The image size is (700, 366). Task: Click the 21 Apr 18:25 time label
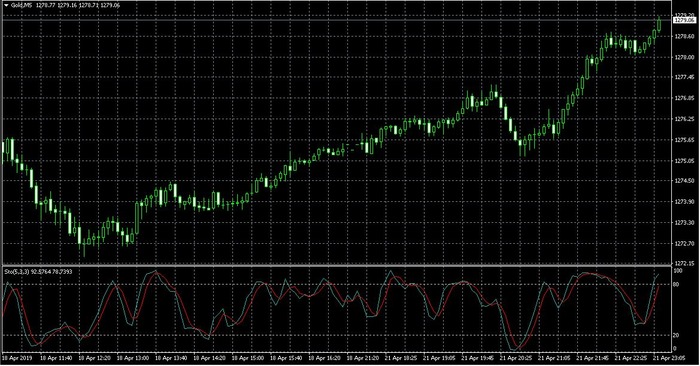tap(402, 358)
